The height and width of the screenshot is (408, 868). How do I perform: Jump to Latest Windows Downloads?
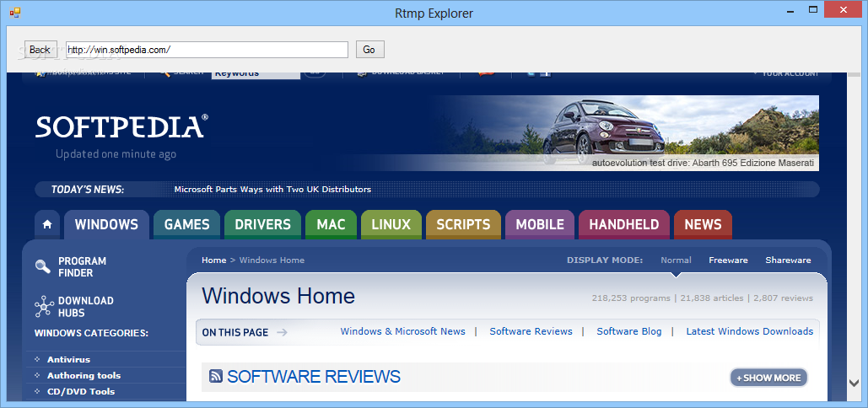pyautogui.click(x=750, y=331)
